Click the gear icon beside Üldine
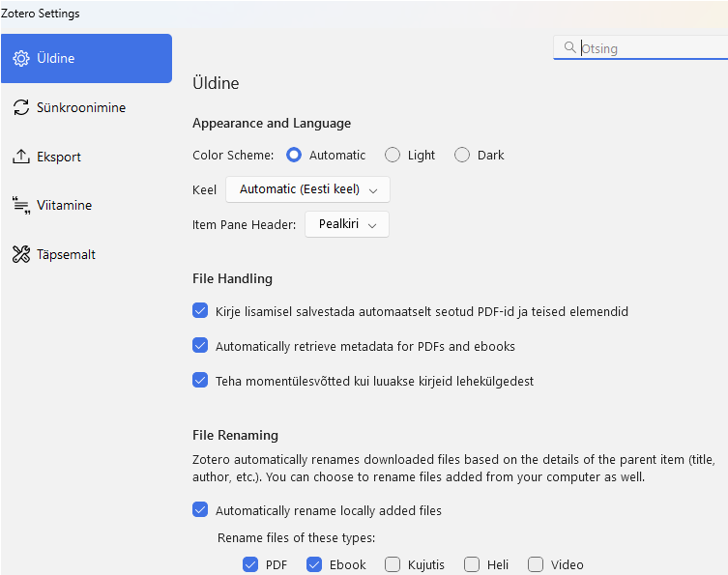This screenshot has height=575, width=728. [x=21, y=59]
